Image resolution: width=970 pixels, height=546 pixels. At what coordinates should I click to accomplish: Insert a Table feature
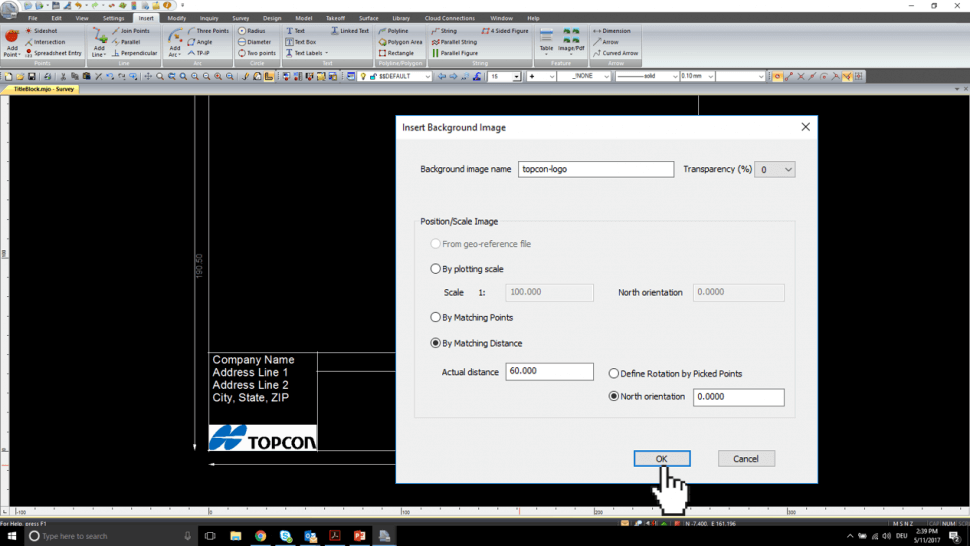546,38
